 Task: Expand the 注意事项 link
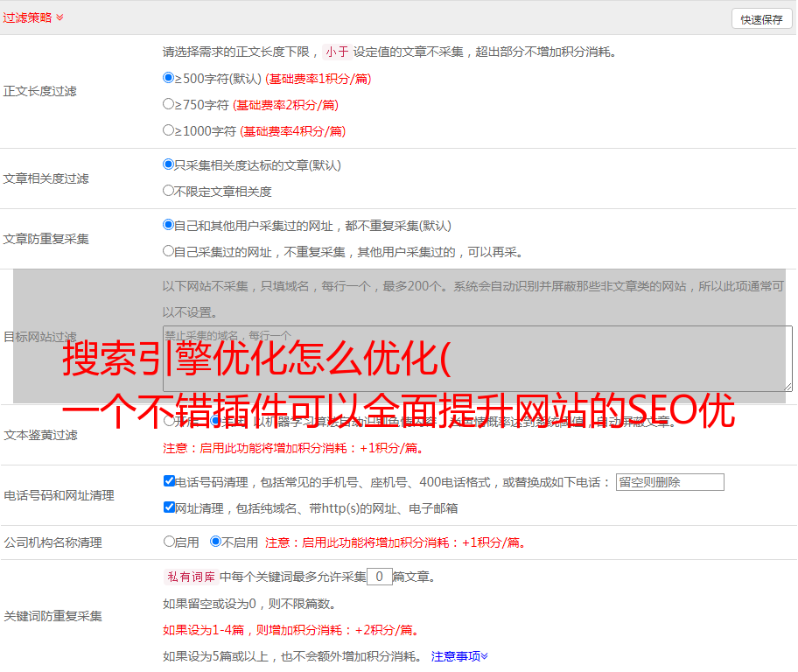click(x=459, y=656)
